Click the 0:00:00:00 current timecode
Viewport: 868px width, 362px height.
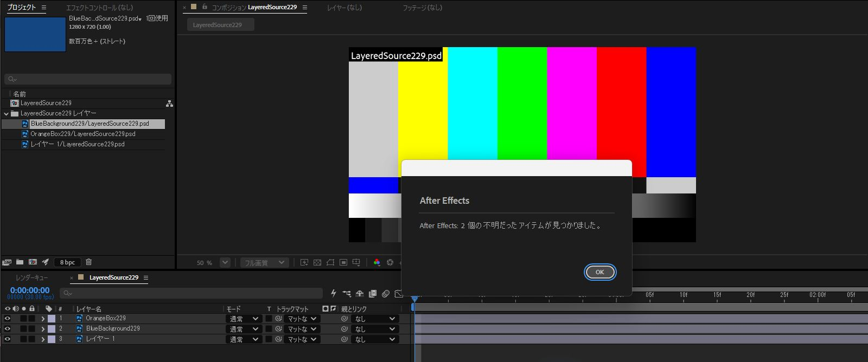(30, 290)
